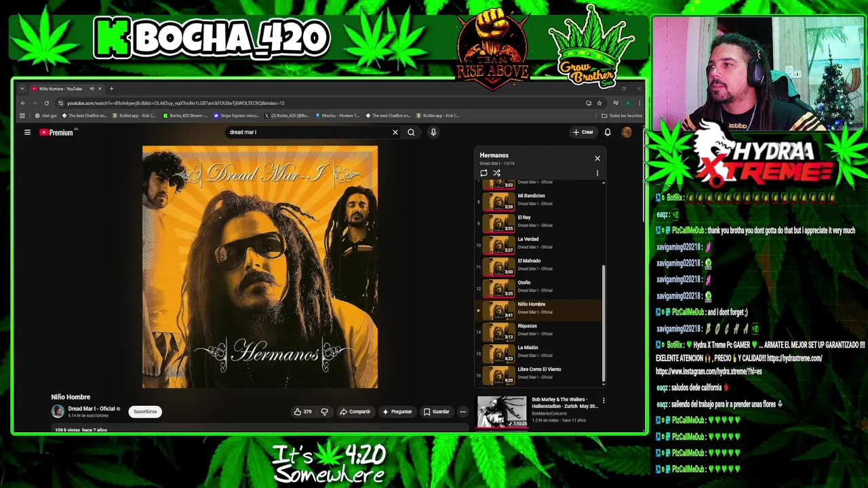Click the site info icon in address bar
The image size is (868, 488).
click(60, 103)
